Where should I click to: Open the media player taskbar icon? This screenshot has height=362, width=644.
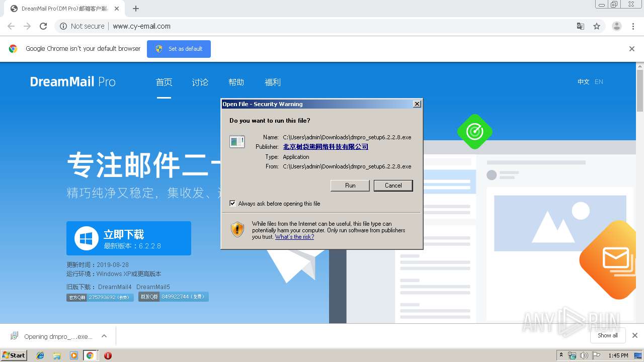[x=74, y=355]
